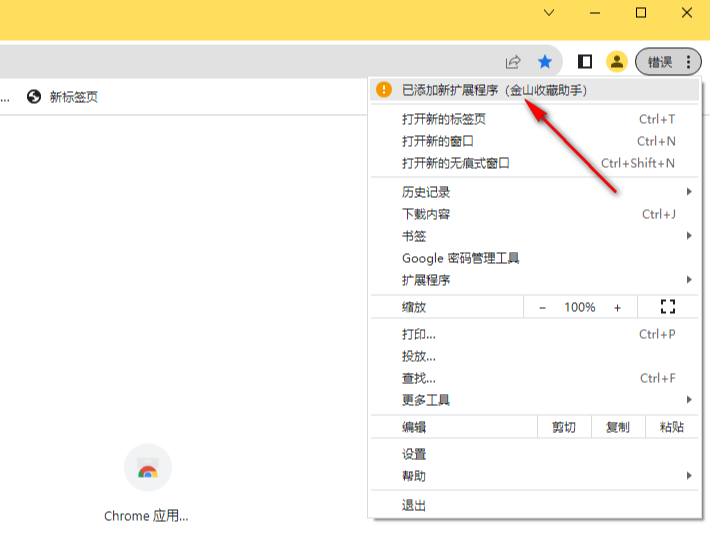Open 设置 from the menu
This screenshot has height=542, width=710.
click(x=534, y=454)
